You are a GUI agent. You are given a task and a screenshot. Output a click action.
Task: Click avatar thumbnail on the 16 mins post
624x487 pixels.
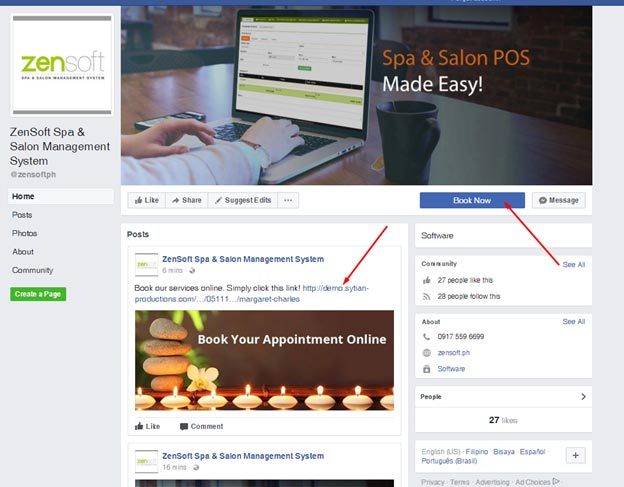[x=146, y=462]
